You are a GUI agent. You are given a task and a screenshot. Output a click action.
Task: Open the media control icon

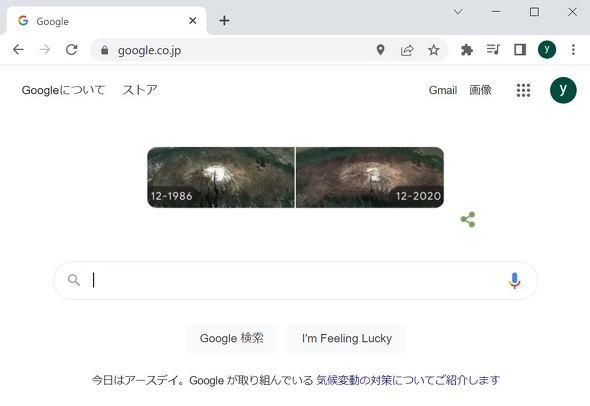493,50
